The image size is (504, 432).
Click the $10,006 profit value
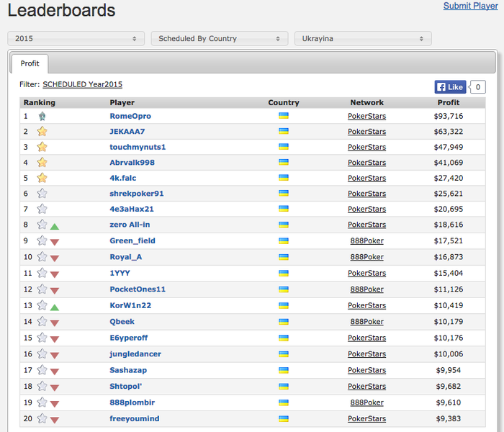449,354
